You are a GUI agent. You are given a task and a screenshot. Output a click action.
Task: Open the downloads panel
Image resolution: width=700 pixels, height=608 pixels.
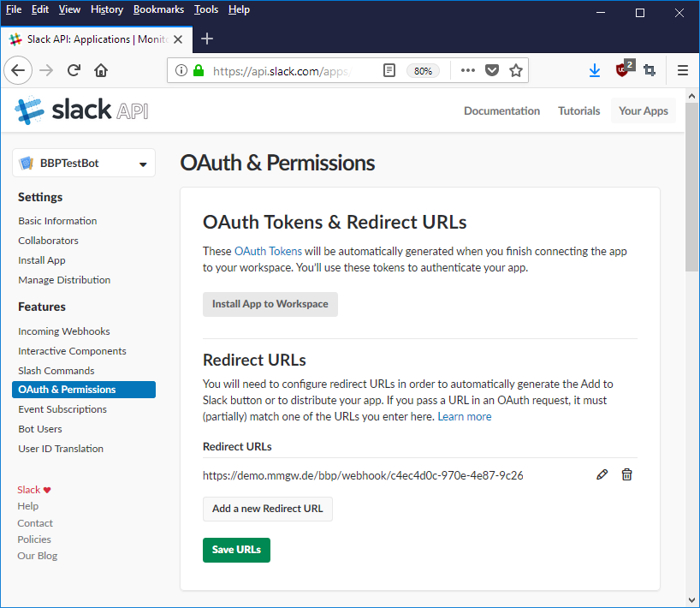595,70
